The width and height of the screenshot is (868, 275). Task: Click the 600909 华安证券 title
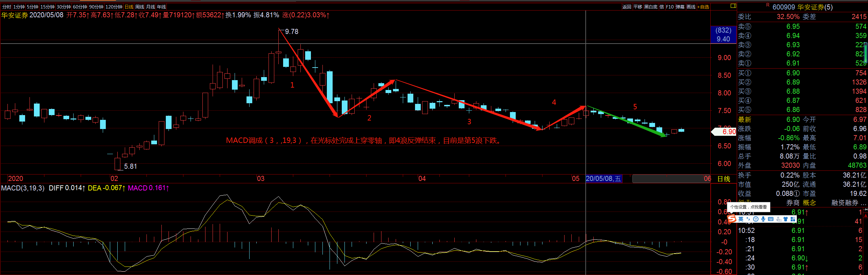pyautogui.click(x=803, y=7)
